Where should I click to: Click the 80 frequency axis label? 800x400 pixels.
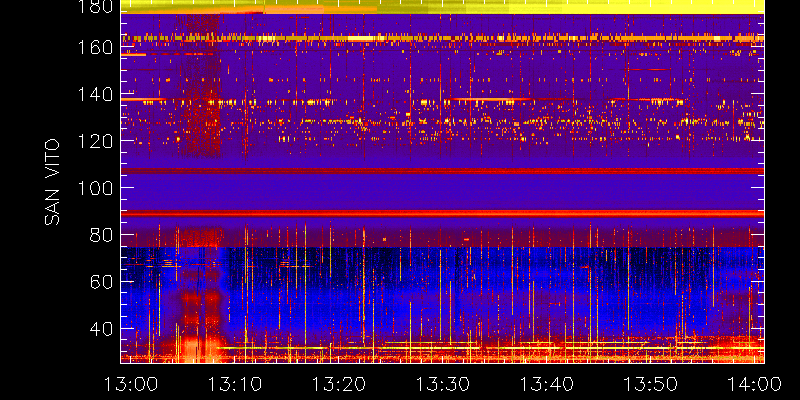pos(101,235)
